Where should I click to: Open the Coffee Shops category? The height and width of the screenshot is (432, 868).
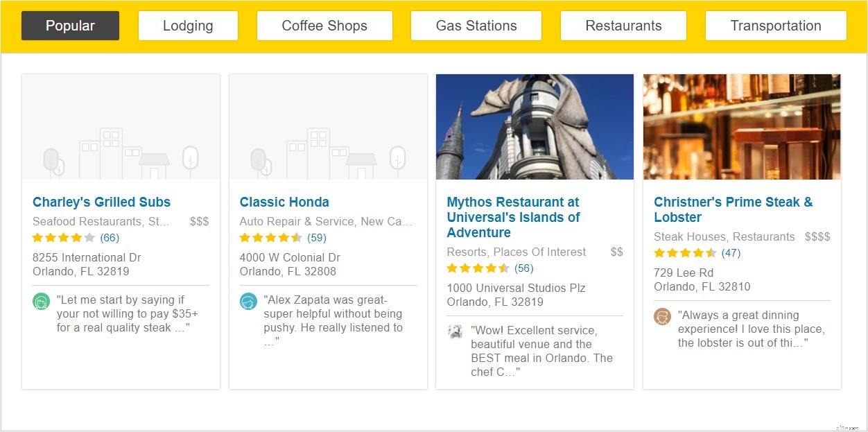coord(324,26)
